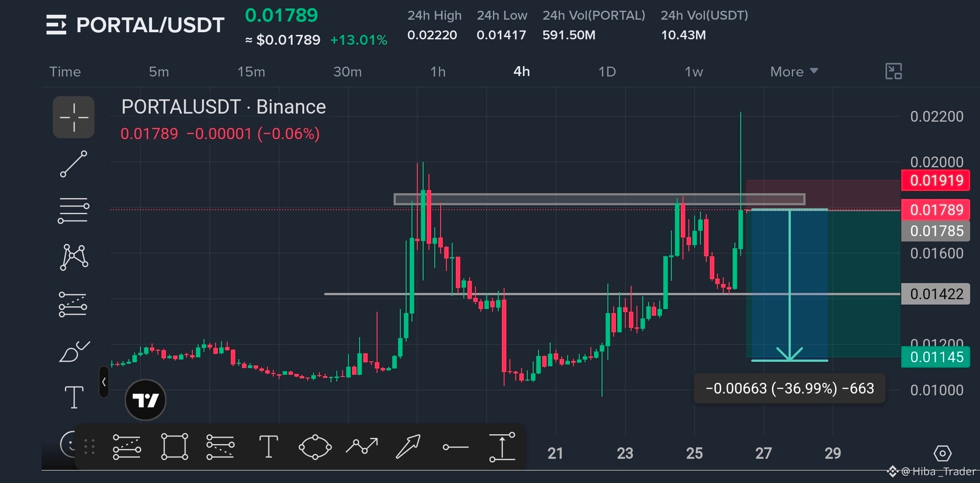
Task: Select the grey resistance rectangle zone
Action: click(599, 199)
